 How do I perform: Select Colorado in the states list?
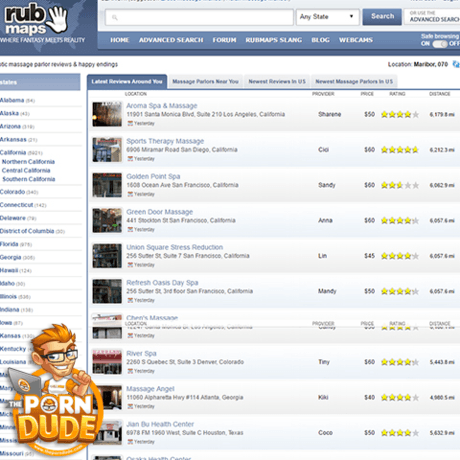click(x=12, y=192)
